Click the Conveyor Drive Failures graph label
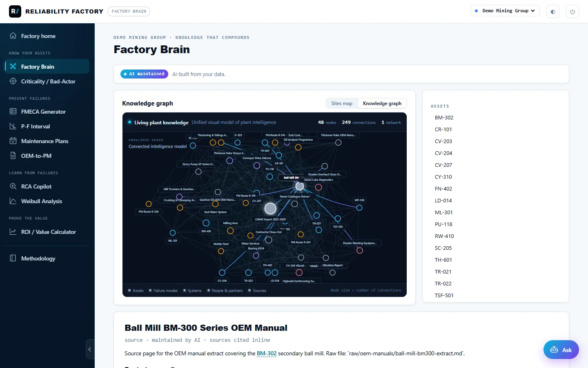The height and width of the screenshot is (368, 588). 257,158
